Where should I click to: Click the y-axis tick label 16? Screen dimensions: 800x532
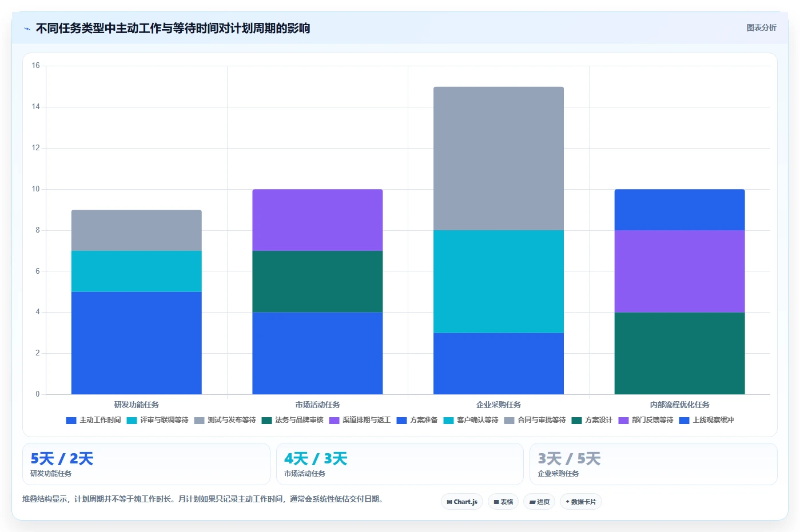36,66
